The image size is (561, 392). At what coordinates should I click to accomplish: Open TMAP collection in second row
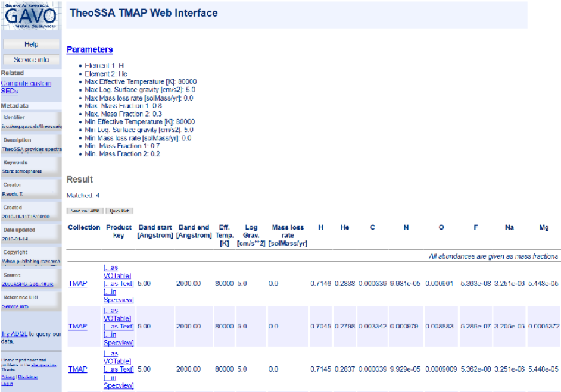click(x=77, y=327)
